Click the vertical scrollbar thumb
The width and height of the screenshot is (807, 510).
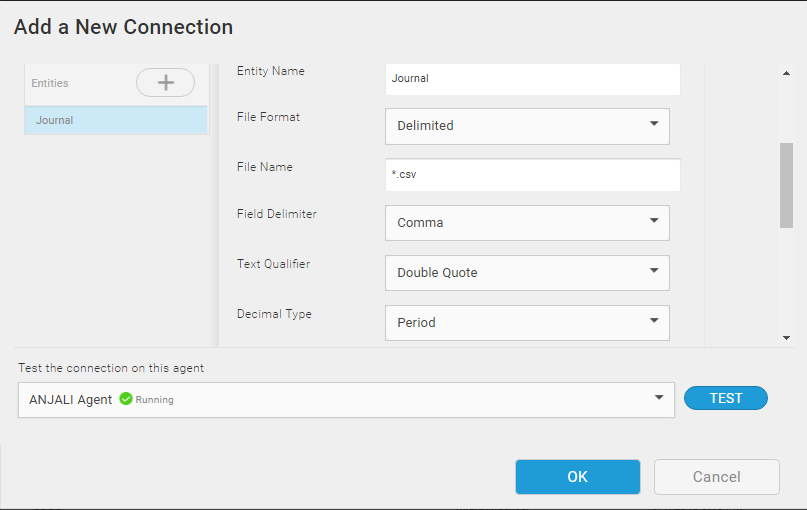786,185
